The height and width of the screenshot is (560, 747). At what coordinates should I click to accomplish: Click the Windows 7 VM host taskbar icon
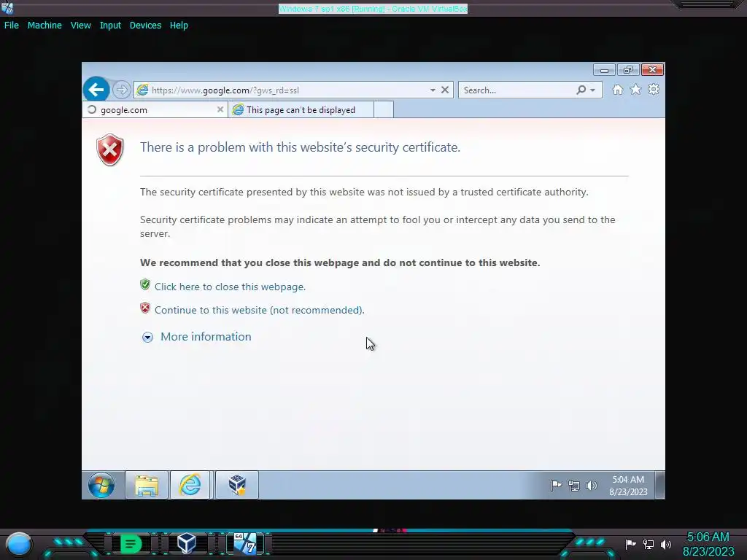pyautogui.click(x=245, y=543)
